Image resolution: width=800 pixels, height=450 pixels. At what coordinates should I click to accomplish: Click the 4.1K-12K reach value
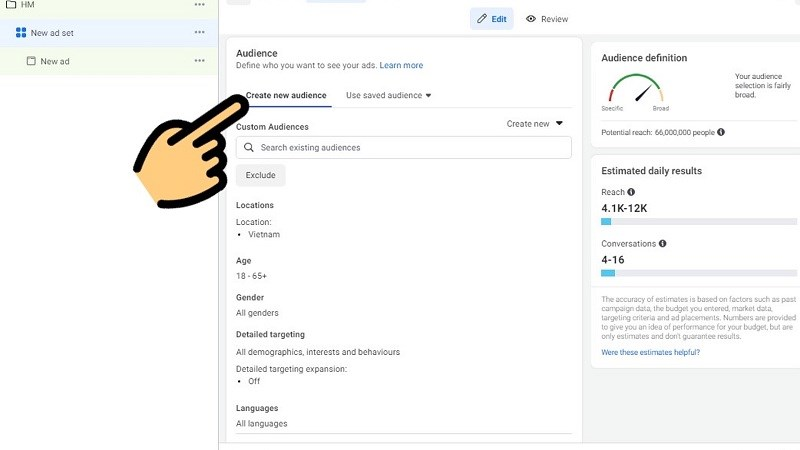[x=624, y=208]
